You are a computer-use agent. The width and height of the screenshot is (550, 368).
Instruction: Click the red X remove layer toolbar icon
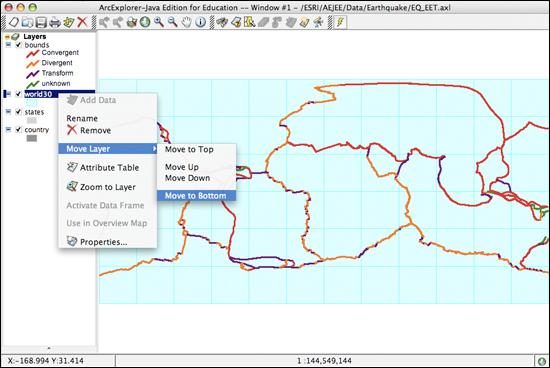coord(82,22)
